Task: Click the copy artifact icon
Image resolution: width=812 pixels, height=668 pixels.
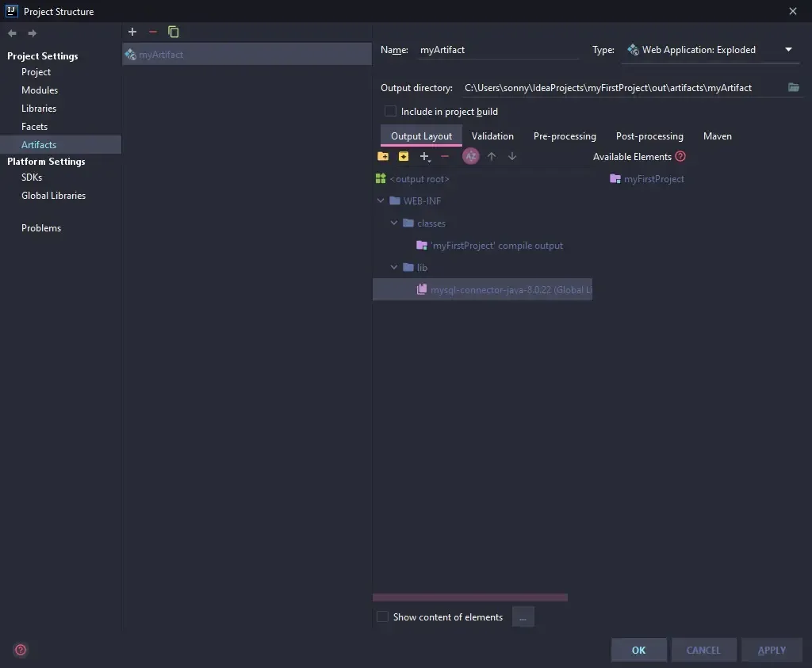Action: pyautogui.click(x=174, y=32)
